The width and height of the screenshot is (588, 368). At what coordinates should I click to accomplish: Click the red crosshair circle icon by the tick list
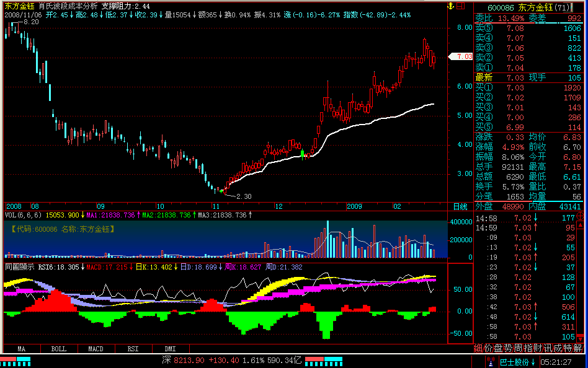click(x=580, y=216)
